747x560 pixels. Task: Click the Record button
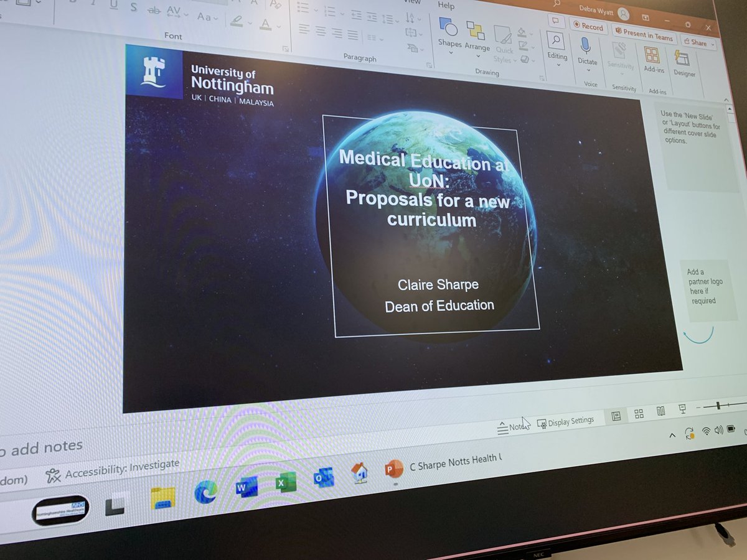pyautogui.click(x=588, y=26)
